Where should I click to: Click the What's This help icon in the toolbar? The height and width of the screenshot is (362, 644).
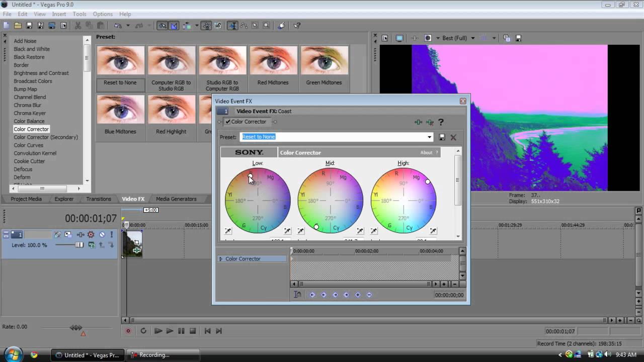pyautogui.click(x=297, y=26)
